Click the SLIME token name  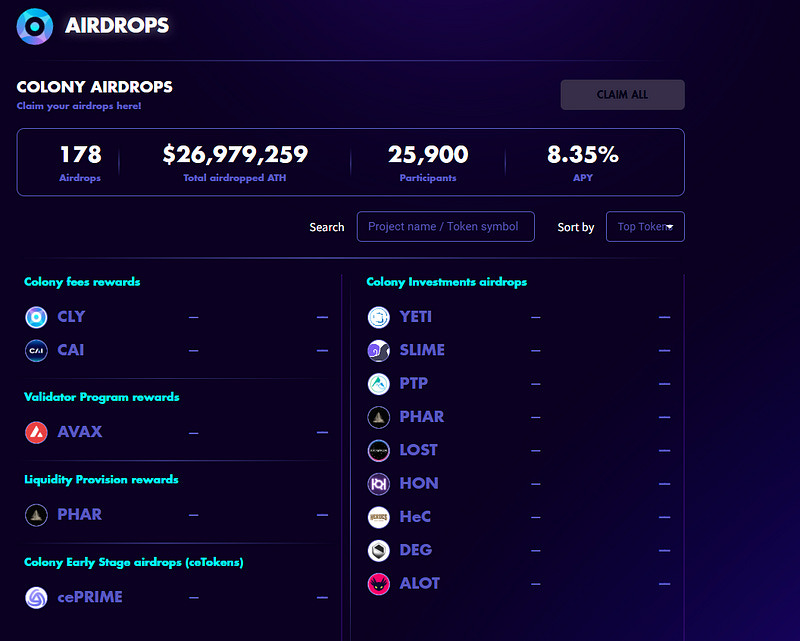click(422, 350)
